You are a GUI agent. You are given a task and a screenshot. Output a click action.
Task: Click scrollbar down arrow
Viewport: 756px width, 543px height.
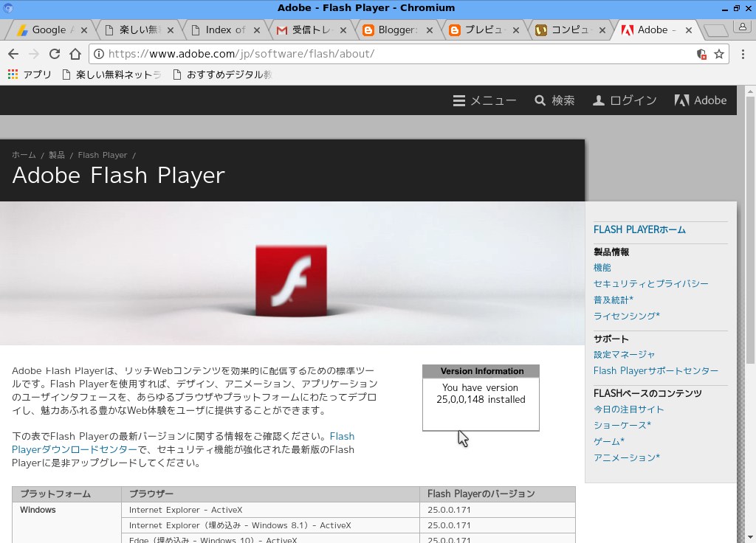pos(750,537)
